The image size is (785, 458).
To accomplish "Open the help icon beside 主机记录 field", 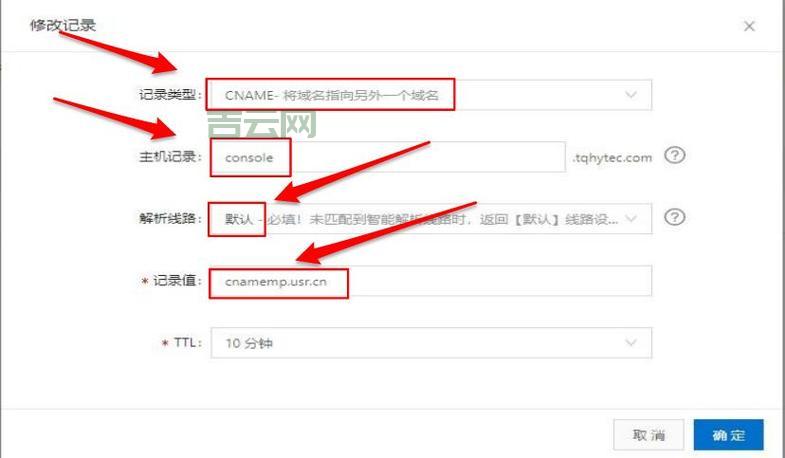I will pos(674,156).
